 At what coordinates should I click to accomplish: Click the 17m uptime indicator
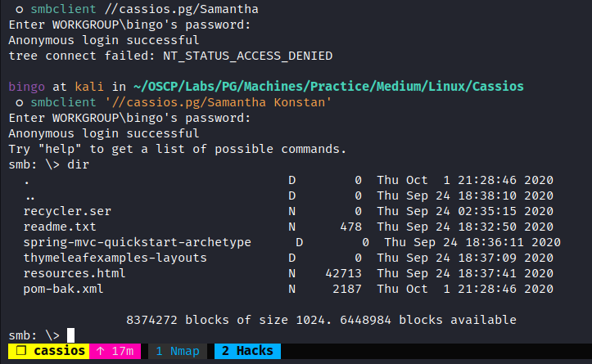click(x=115, y=351)
